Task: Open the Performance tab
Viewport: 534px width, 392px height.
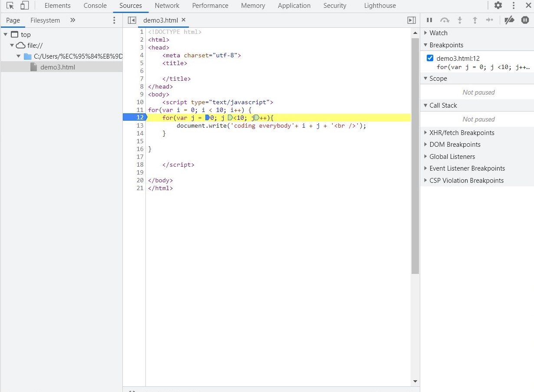Action: click(x=210, y=6)
